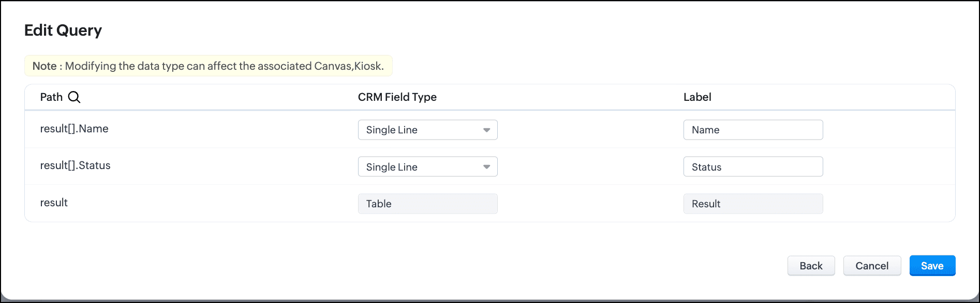Select the result[].Name path text
This screenshot has width=980, height=303.
[x=74, y=129]
